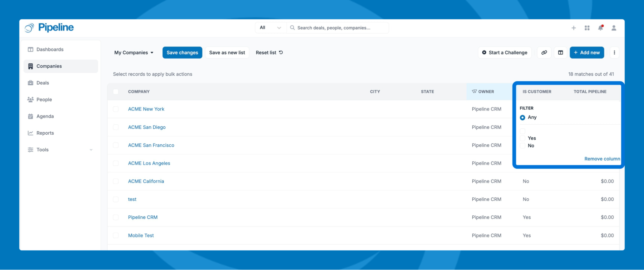
Task: Click the search deals, people, companies field
Action: click(338, 28)
